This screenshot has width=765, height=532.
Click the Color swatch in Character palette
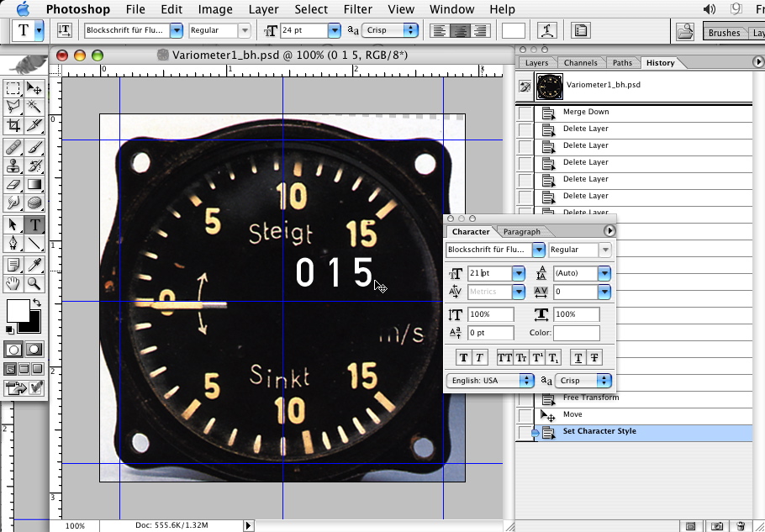pos(576,333)
